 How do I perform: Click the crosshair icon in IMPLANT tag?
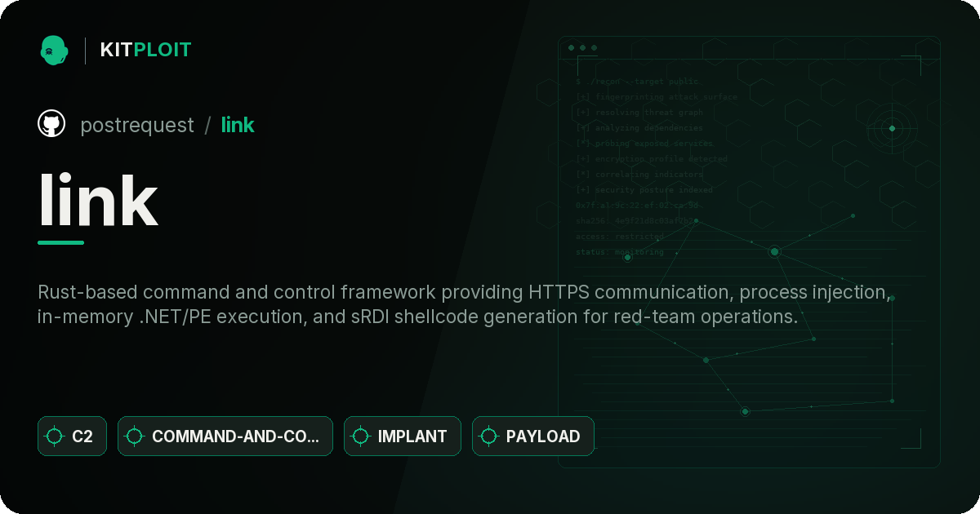click(361, 436)
